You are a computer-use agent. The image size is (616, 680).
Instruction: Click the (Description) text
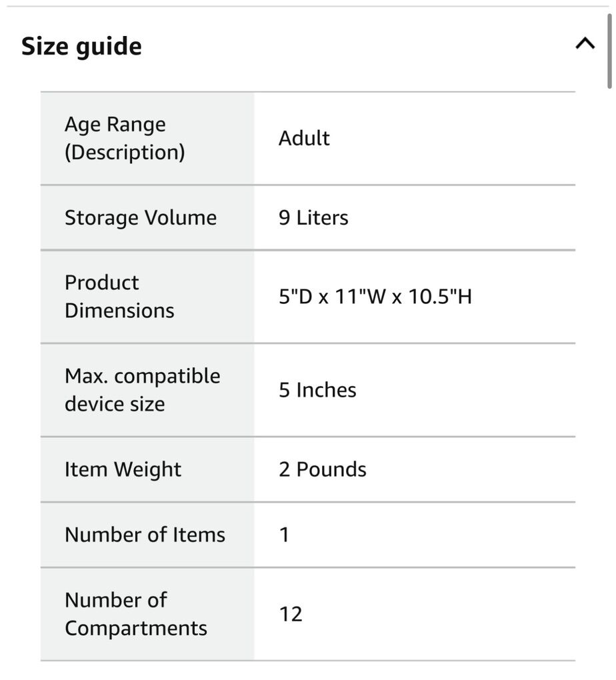point(124,152)
